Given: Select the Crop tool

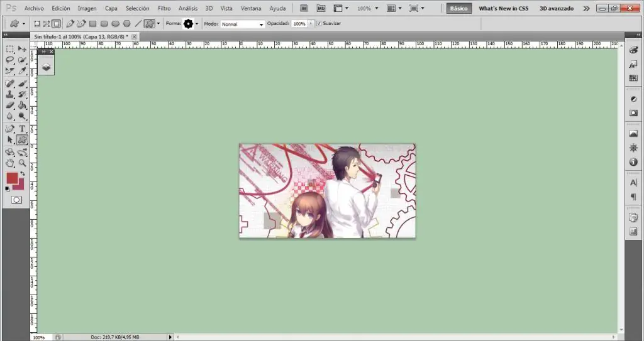Looking at the screenshot, I should [10, 70].
